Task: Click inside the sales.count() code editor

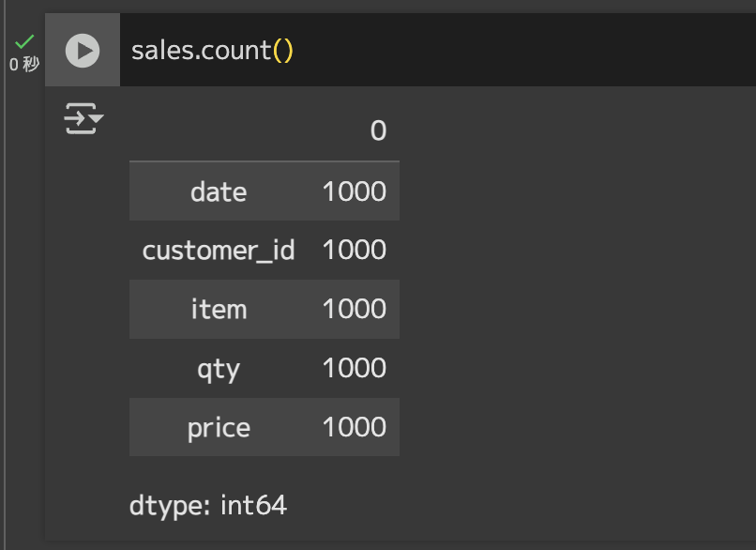Action: (x=437, y=50)
